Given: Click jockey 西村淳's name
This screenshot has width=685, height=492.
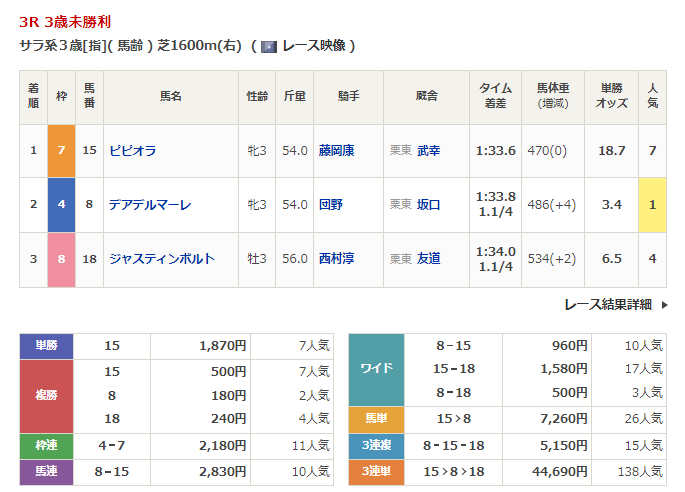Looking at the screenshot, I should point(336,259).
